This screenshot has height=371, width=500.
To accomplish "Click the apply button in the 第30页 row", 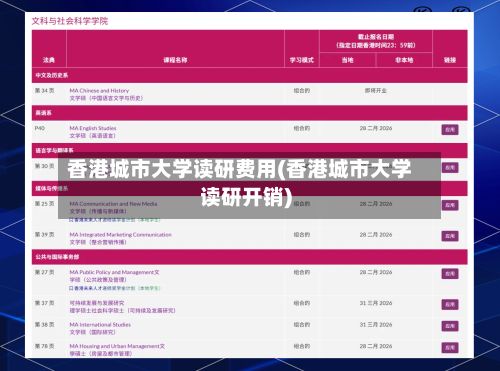I will [x=450, y=167].
